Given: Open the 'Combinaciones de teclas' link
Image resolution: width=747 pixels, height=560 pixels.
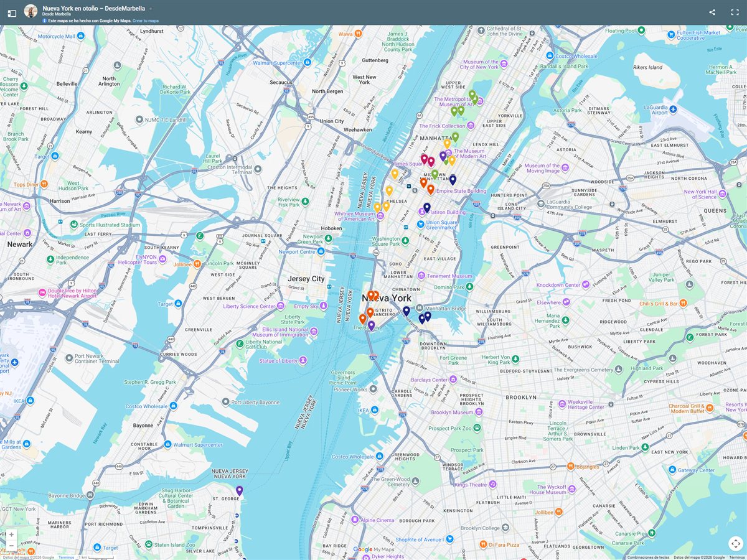Looking at the screenshot, I should click(648, 558).
